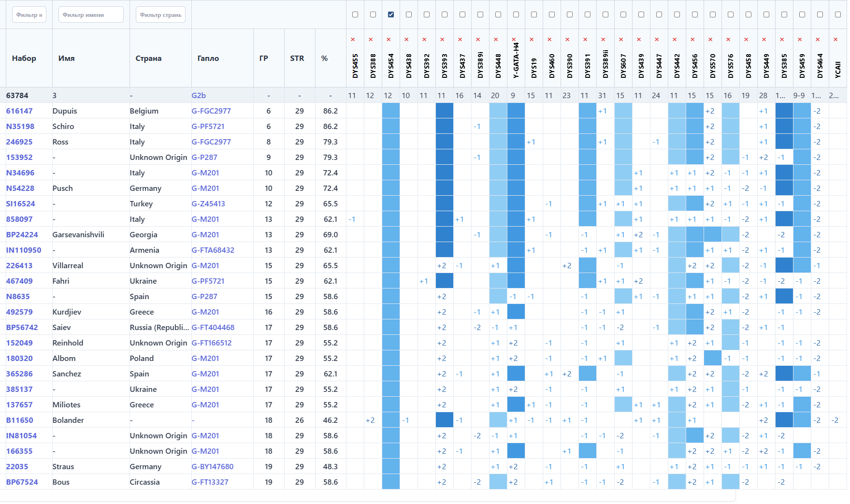850x504 pixels.
Task: Click the dark blue DYS393 cell for Dupuis
Action: click(444, 111)
